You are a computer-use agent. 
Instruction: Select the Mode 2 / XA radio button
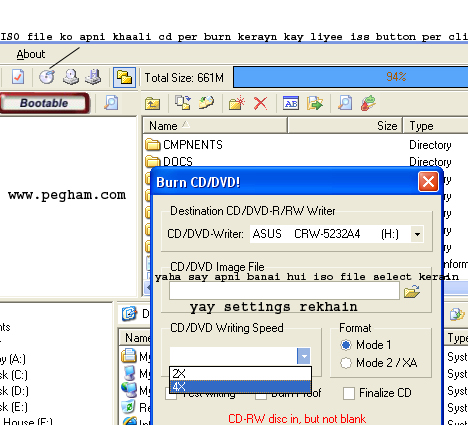pos(346,363)
